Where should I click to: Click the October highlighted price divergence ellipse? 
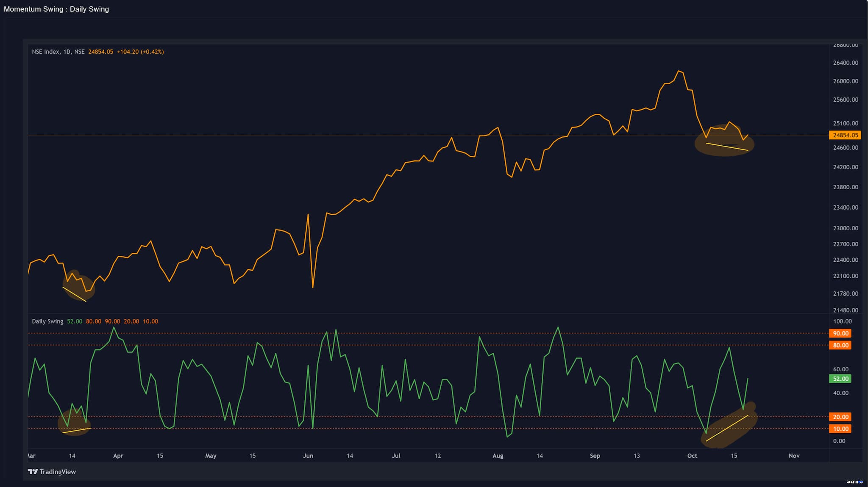tap(724, 142)
